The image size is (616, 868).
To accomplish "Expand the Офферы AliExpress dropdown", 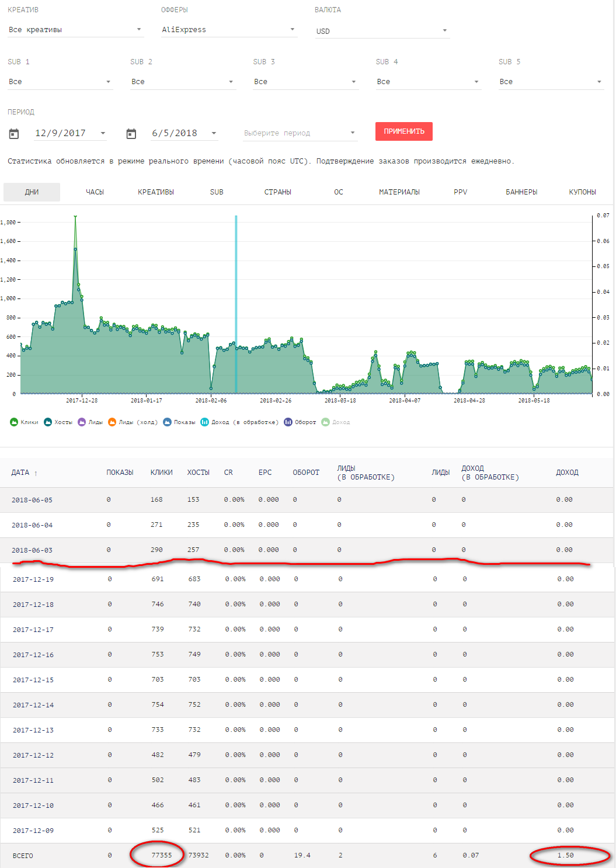I will click(229, 30).
